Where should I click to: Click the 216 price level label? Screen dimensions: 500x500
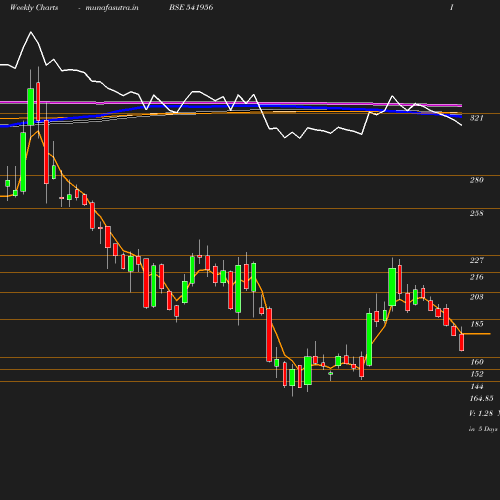tap(477, 277)
